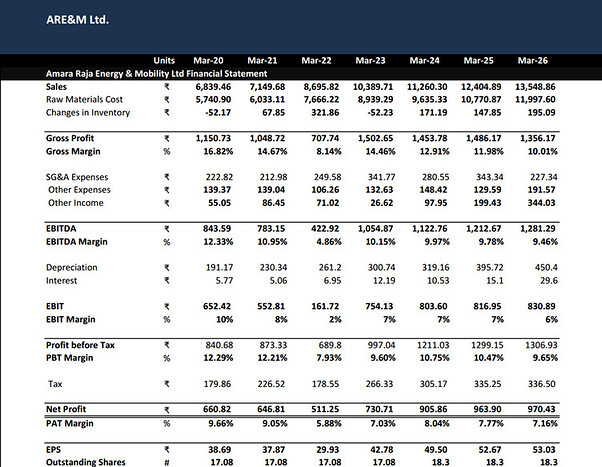602x467 pixels.
Task: Select the Tax row label
Action: point(55,384)
